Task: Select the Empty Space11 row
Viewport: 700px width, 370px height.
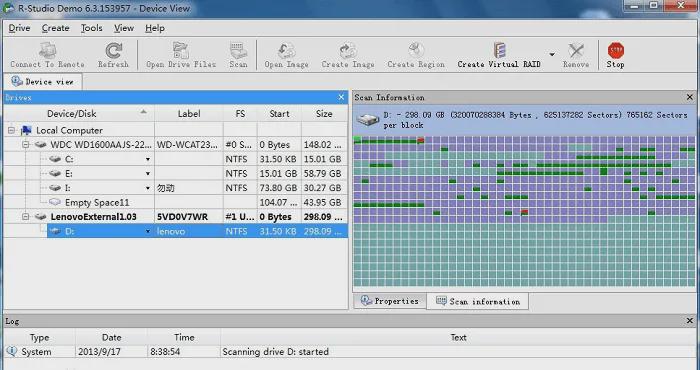Action: [197, 202]
